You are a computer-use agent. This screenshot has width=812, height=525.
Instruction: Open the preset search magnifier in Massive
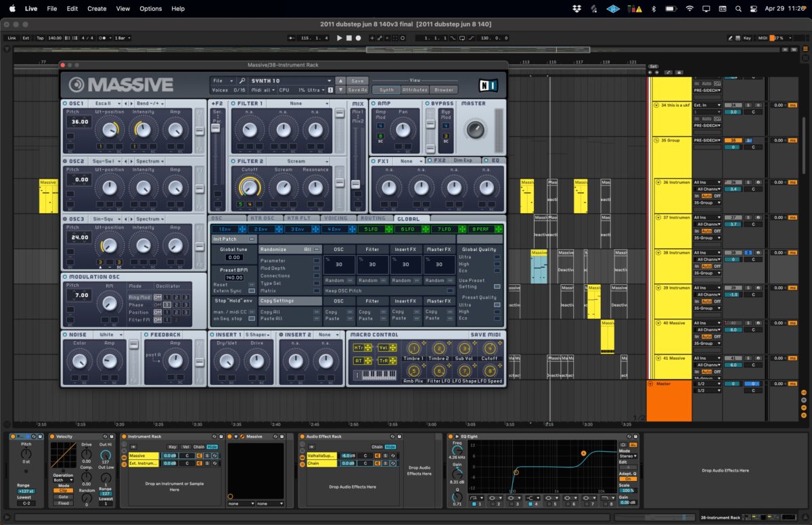242,81
